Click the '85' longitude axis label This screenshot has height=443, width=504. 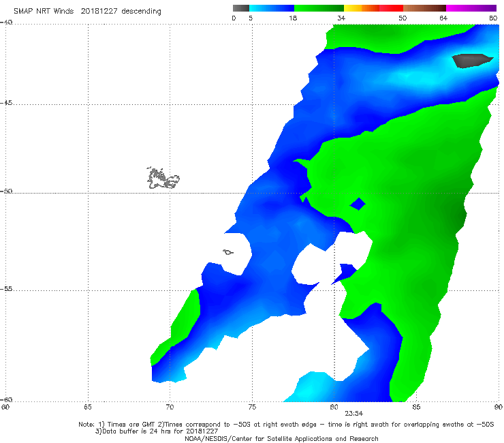[416, 407]
